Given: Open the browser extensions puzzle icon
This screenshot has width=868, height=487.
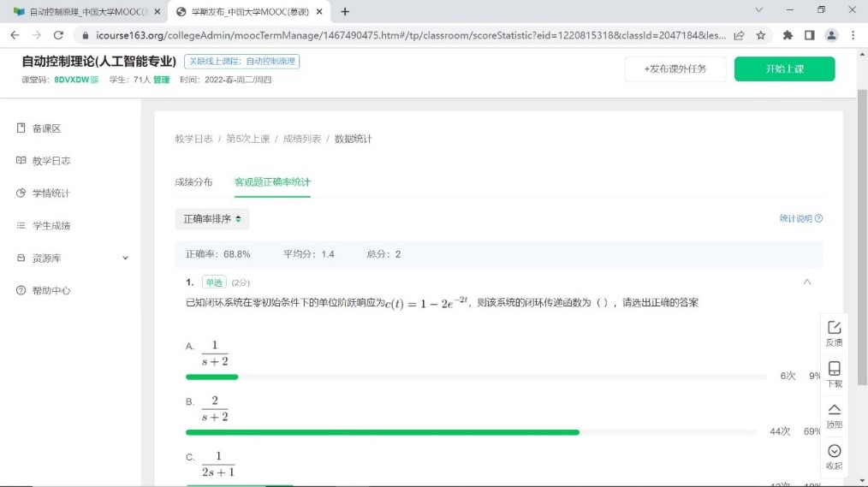Looking at the screenshot, I should [x=788, y=35].
